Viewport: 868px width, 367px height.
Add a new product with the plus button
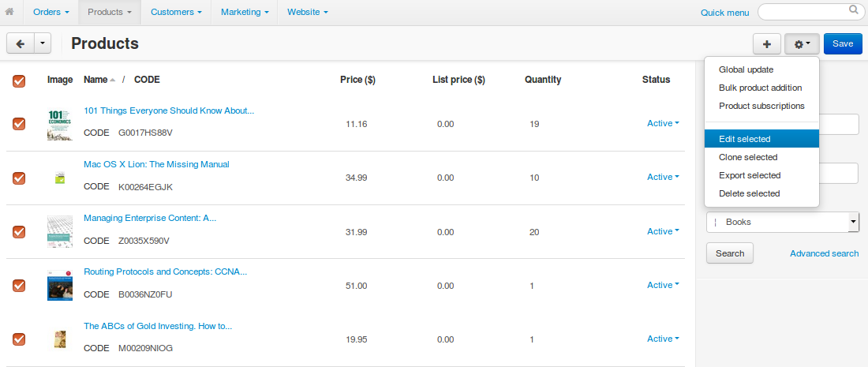pyautogui.click(x=767, y=43)
